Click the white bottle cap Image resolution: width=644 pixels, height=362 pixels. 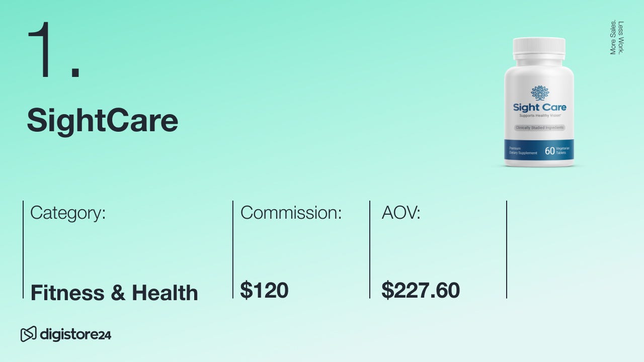click(539, 47)
